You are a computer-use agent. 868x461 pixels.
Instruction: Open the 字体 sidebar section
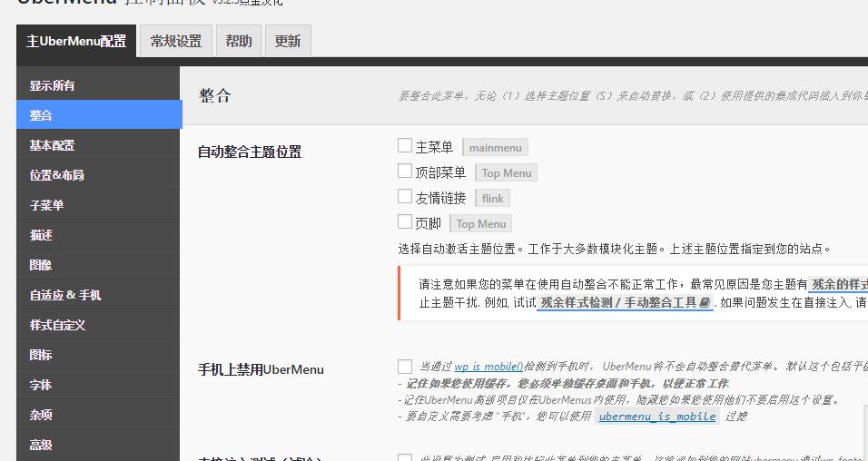tap(99, 384)
